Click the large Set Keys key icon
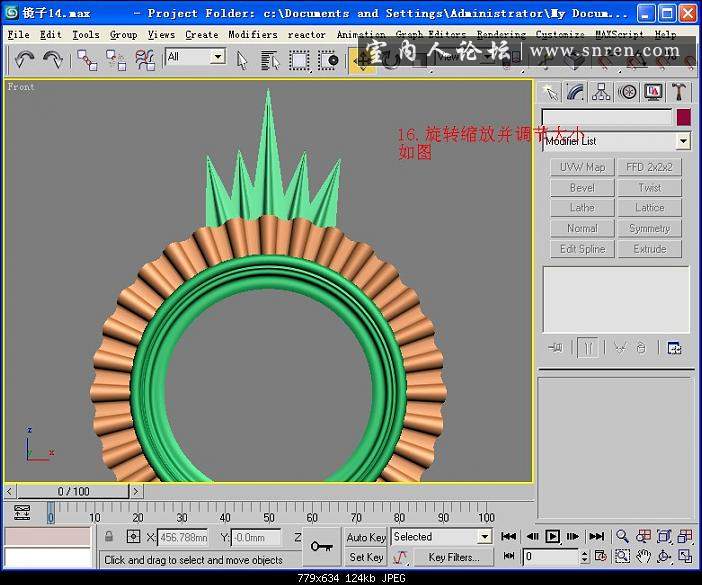 pos(321,547)
